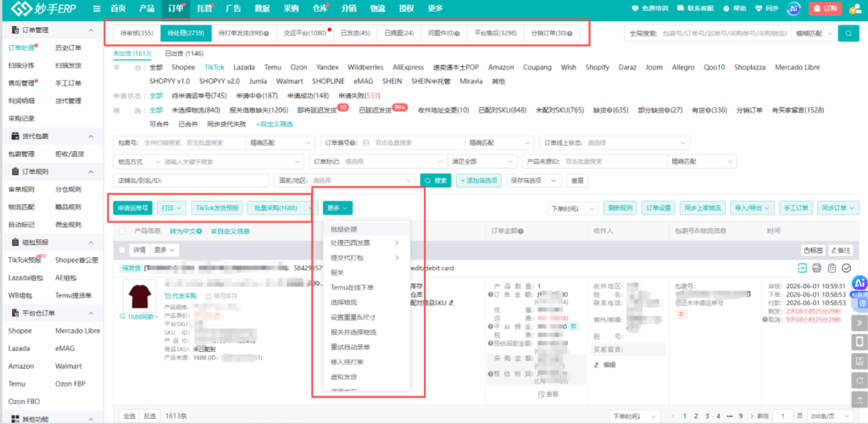This screenshot has height=424, width=868.
Task: Click the 免费培训 training icon
Action: tap(635, 8)
